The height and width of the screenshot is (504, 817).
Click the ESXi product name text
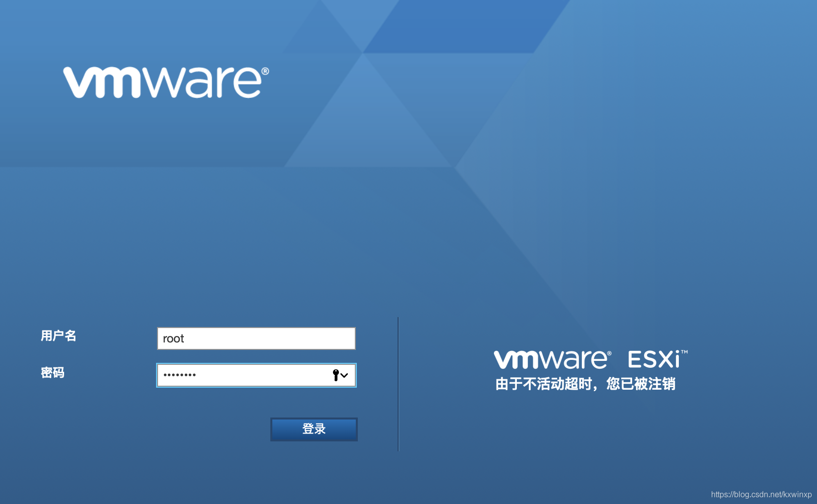654,360
